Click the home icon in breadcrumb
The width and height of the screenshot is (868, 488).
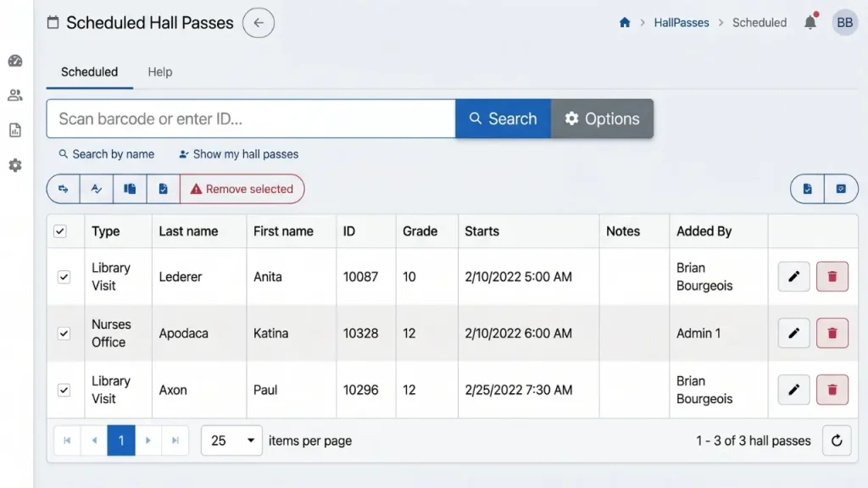[625, 23]
